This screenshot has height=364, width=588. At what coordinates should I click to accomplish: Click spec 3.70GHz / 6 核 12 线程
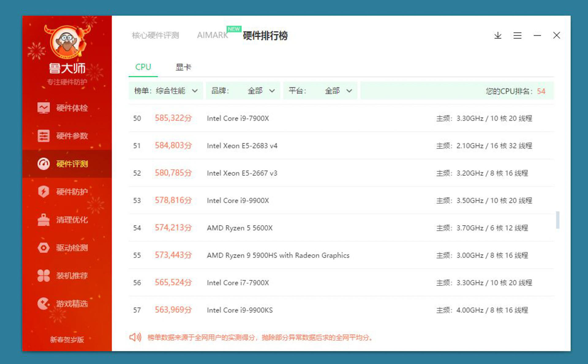click(492, 228)
